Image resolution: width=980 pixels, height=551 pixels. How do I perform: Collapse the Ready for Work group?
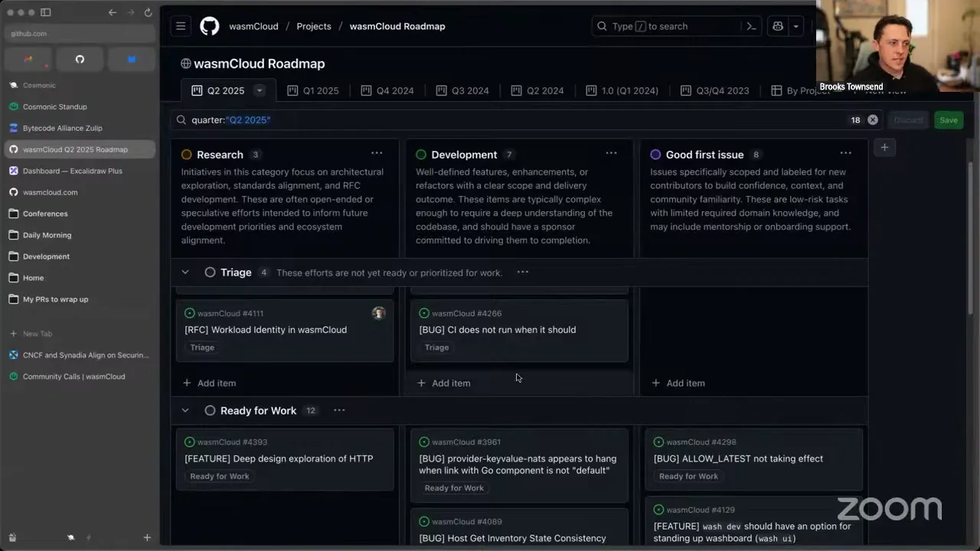coord(185,410)
